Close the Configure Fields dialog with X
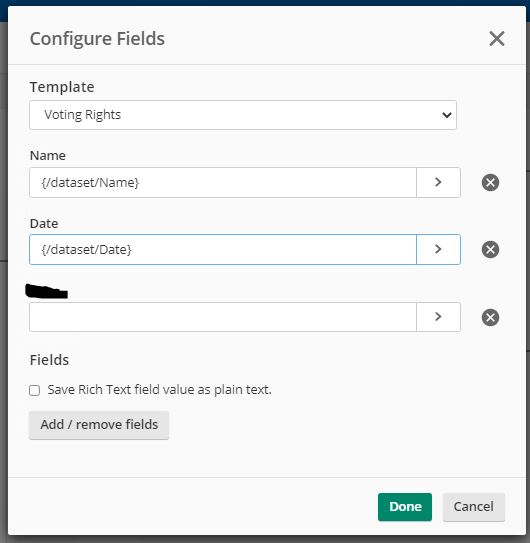The width and height of the screenshot is (530, 543). click(496, 38)
